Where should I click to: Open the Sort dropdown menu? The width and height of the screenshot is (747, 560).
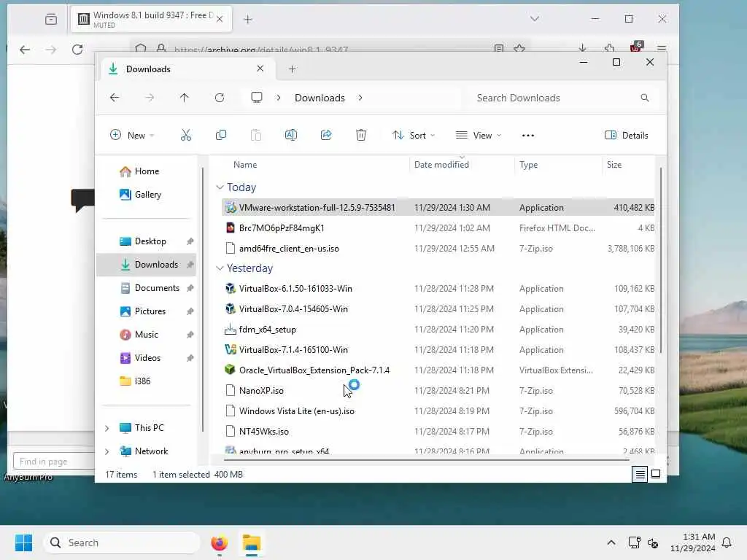tap(413, 135)
